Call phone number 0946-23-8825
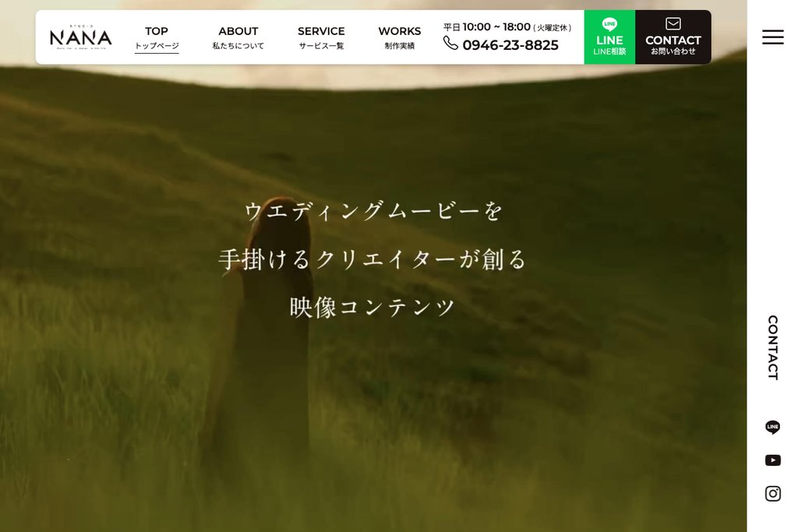This screenshot has width=798, height=532. 510,45
